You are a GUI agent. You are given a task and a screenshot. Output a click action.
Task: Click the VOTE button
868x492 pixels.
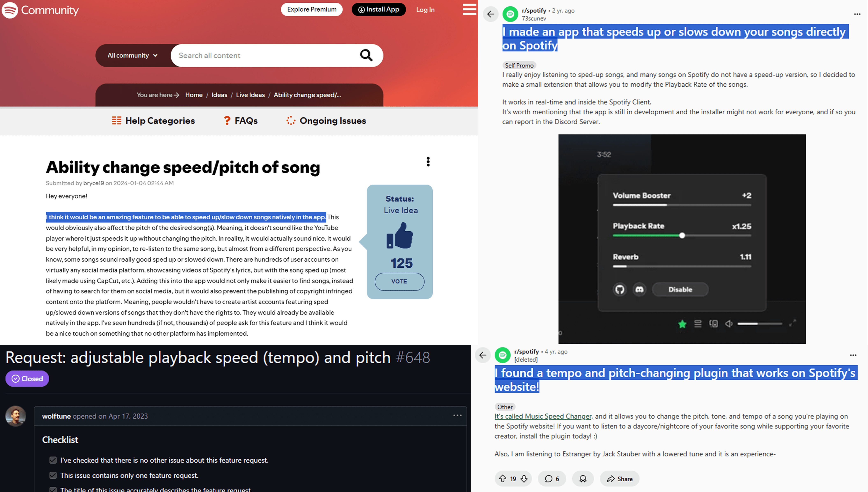[399, 281]
